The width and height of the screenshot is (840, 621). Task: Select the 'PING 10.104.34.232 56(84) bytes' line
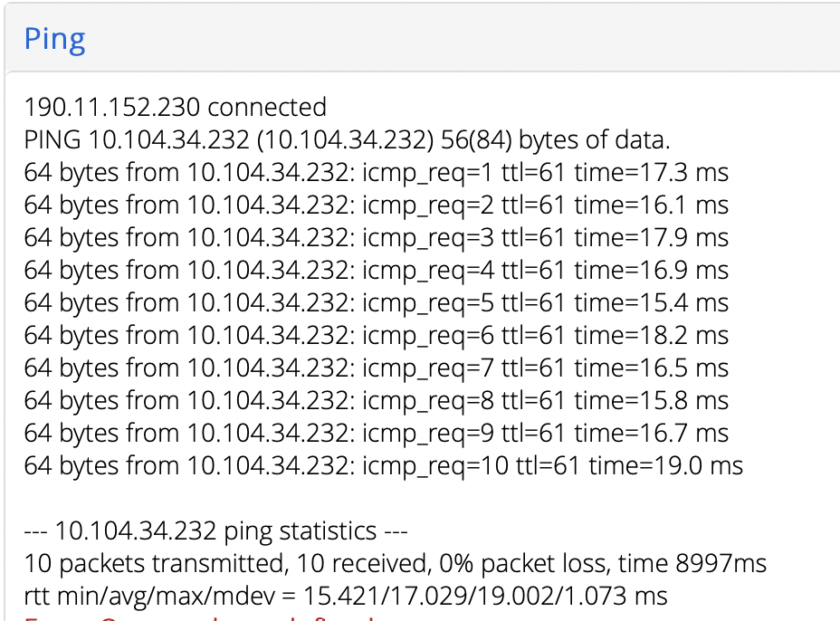coord(348,139)
